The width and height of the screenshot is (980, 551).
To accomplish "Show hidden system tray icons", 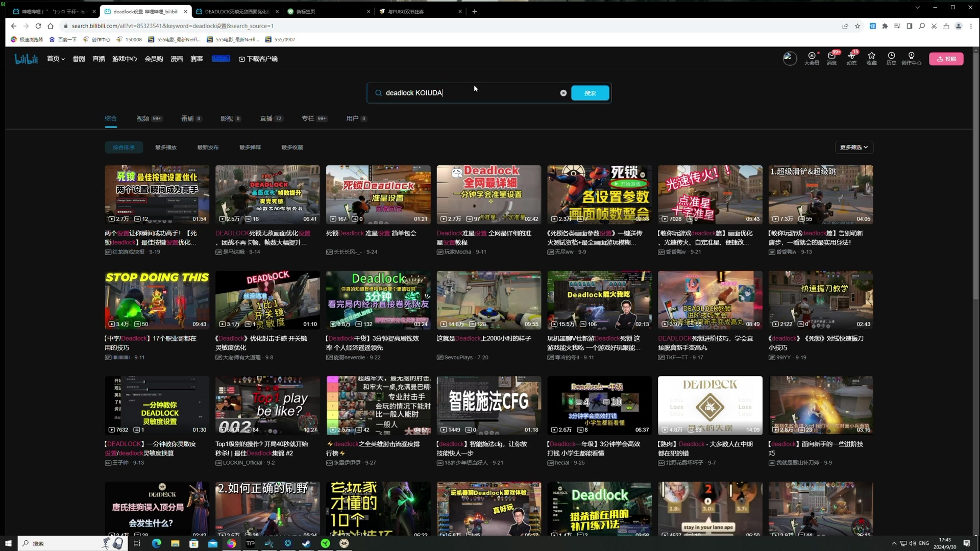I will coord(894,543).
